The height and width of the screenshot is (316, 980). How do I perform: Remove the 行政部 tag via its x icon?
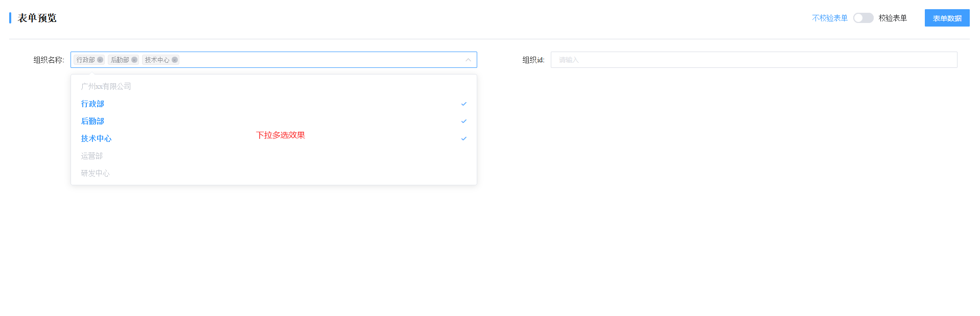point(100,60)
